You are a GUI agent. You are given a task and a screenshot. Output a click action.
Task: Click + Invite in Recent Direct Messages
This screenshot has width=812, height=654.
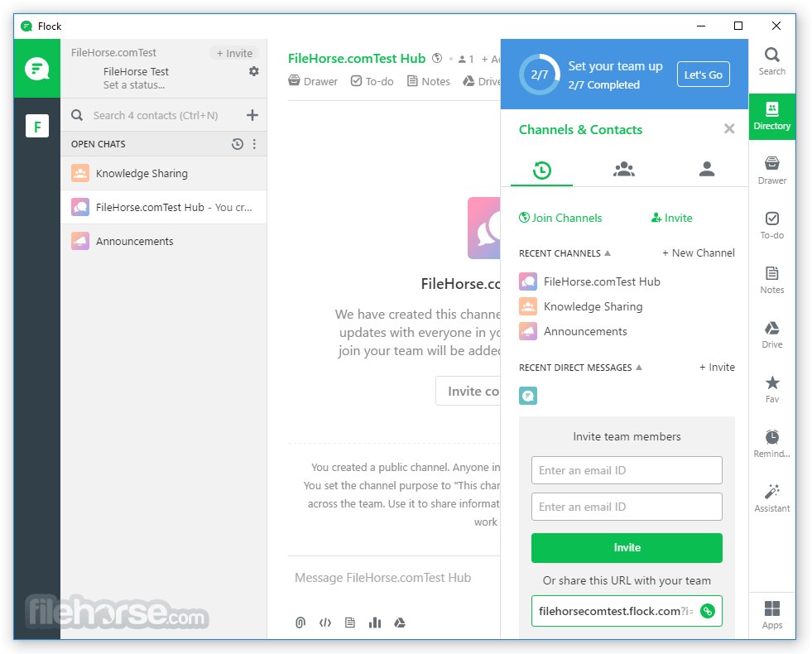click(718, 367)
